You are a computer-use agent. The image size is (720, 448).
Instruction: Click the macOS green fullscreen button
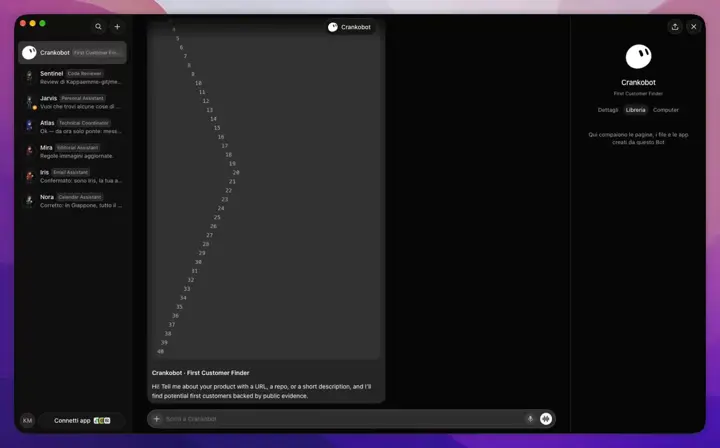42,23
